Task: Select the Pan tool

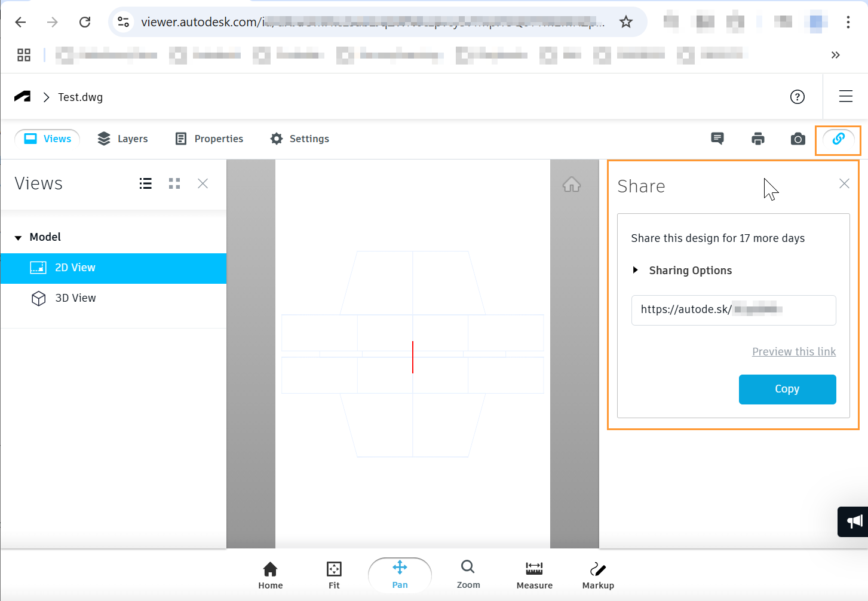Action: pyautogui.click(x=400, y=575)
